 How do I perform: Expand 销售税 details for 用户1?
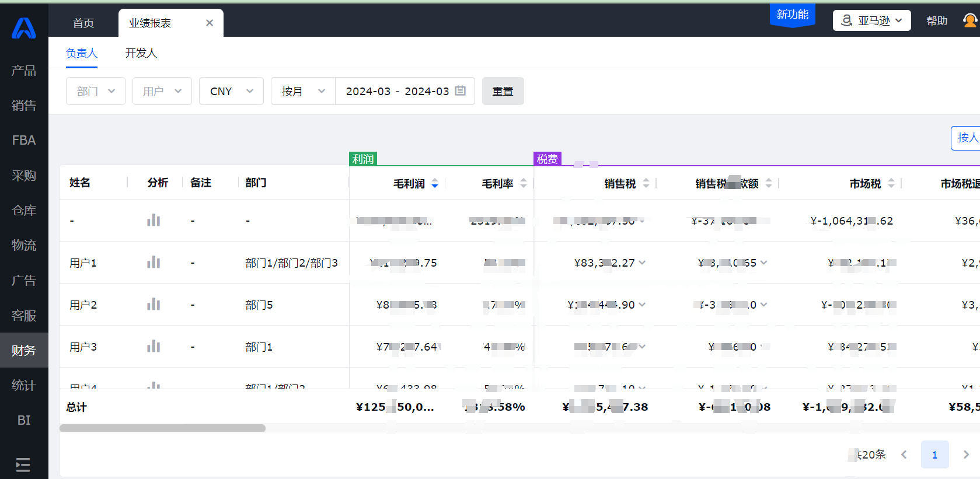(642, 263)
